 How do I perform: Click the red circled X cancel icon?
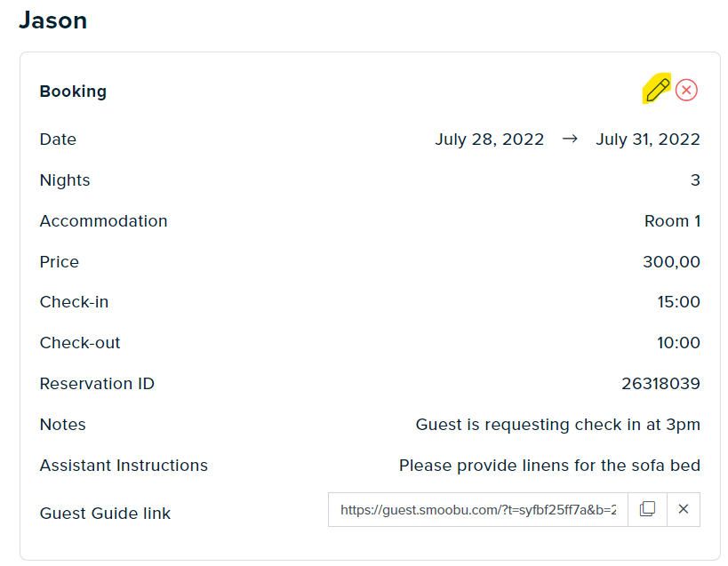pyautogui.click(x=686, y=90)
